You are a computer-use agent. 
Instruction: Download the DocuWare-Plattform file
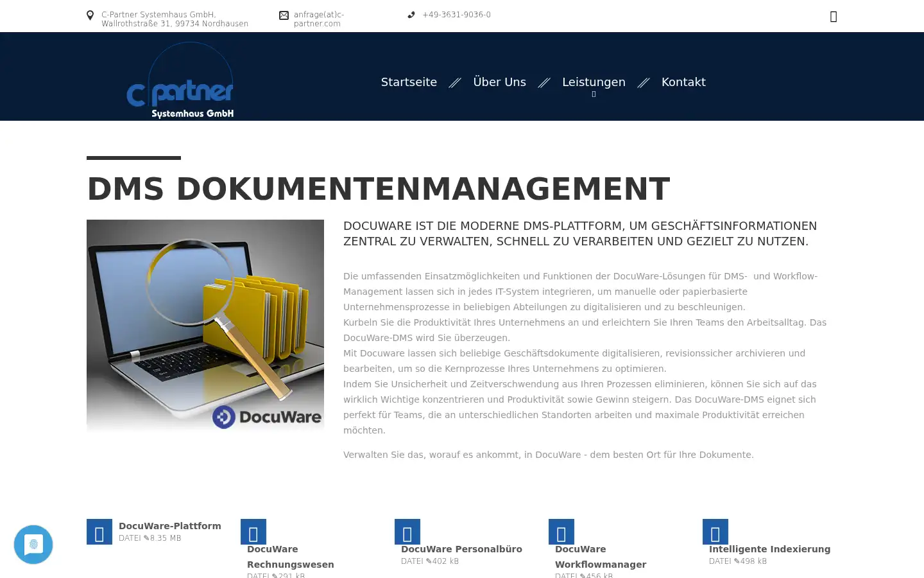point(170,526)
